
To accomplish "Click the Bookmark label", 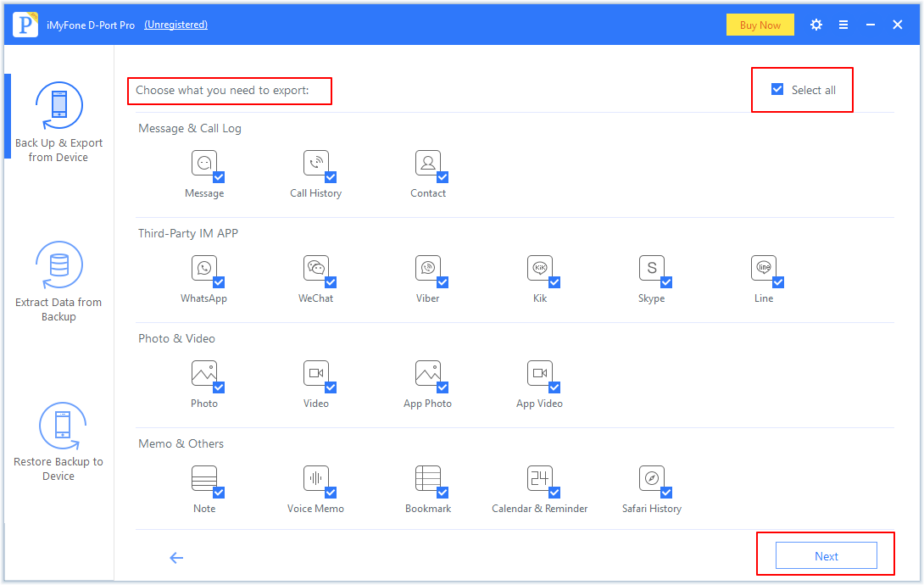I will tap(428, 509).
